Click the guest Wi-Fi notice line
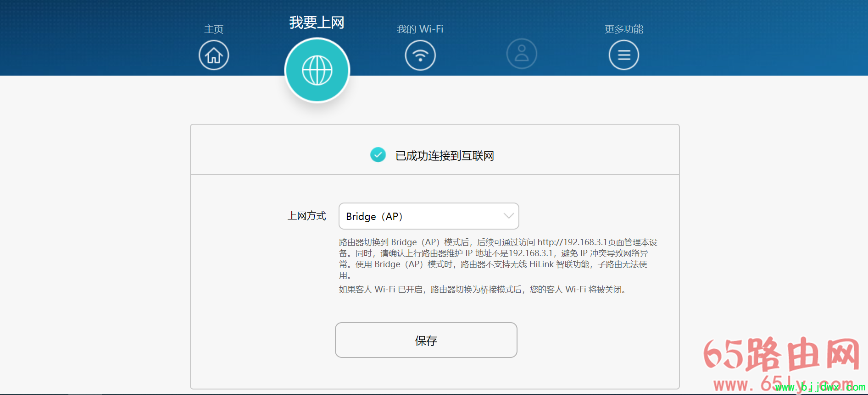The image size is (868, 395). click(x=484, y=290)
